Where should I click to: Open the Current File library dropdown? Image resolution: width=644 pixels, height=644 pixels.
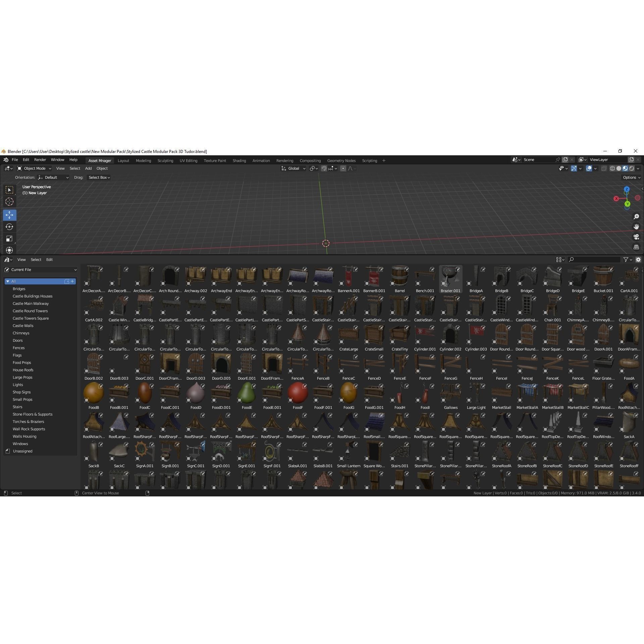[40, 270]
